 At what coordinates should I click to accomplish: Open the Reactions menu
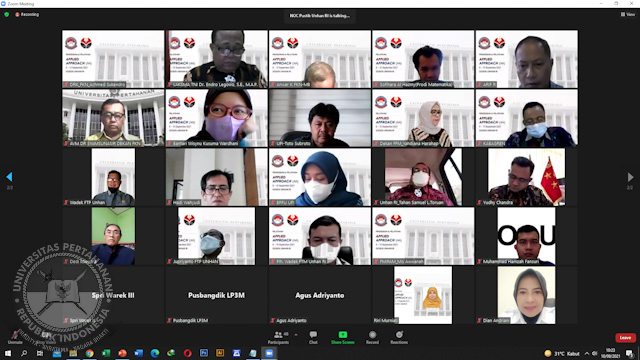click(399, 337)
